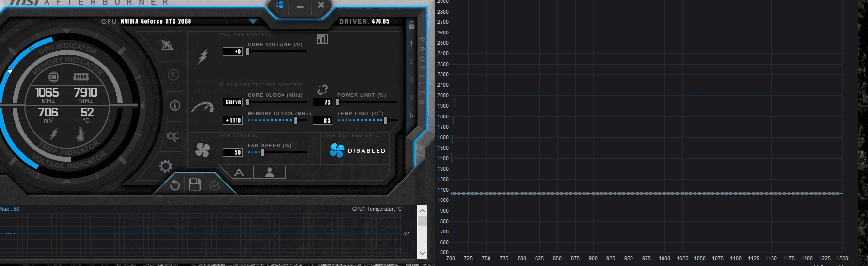Viewport: 868px width, 266px height.
Task: Expand the GPU selection dropdown arrow
Action: coord(253,21)
